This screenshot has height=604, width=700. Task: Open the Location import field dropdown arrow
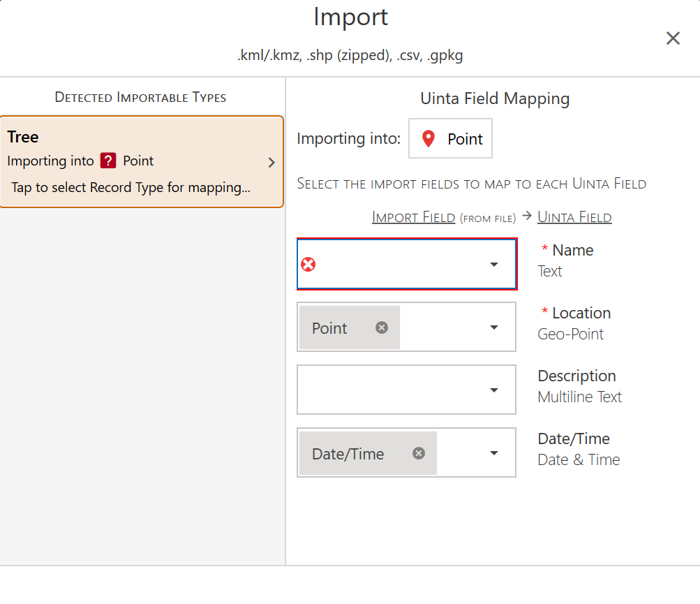(x=493, y=327)
